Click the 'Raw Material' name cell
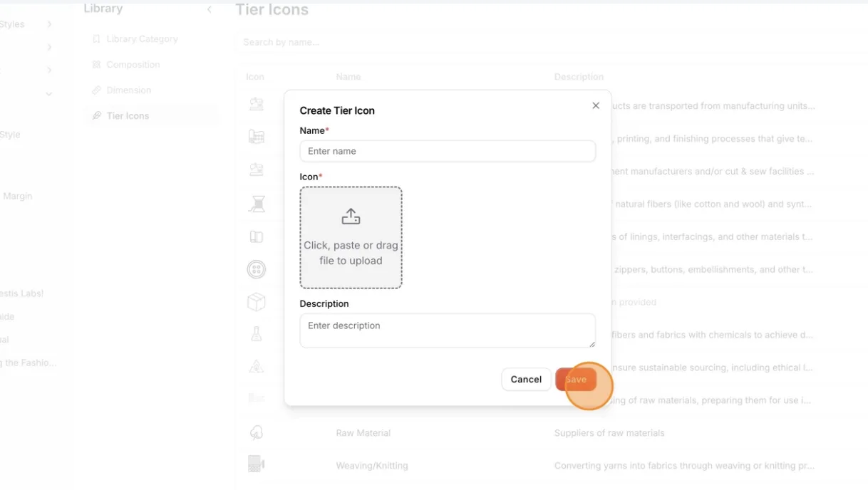Image resolution: width=868 pixels, height=490 pixels. tap(363, 433)
